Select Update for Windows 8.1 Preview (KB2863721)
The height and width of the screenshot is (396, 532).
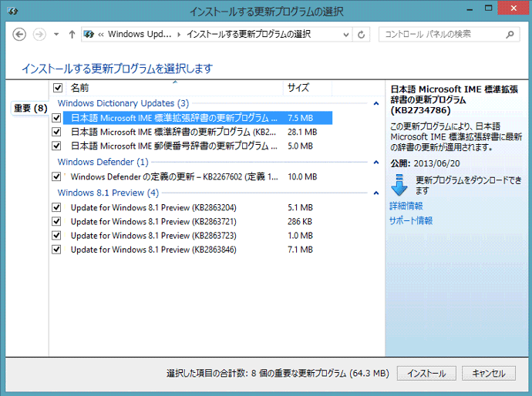pos(197,221)
